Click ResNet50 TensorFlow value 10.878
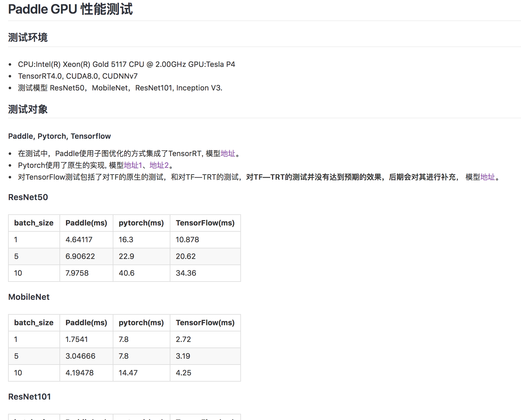Viewport: 521px width, 420px height. coord(187,240)
